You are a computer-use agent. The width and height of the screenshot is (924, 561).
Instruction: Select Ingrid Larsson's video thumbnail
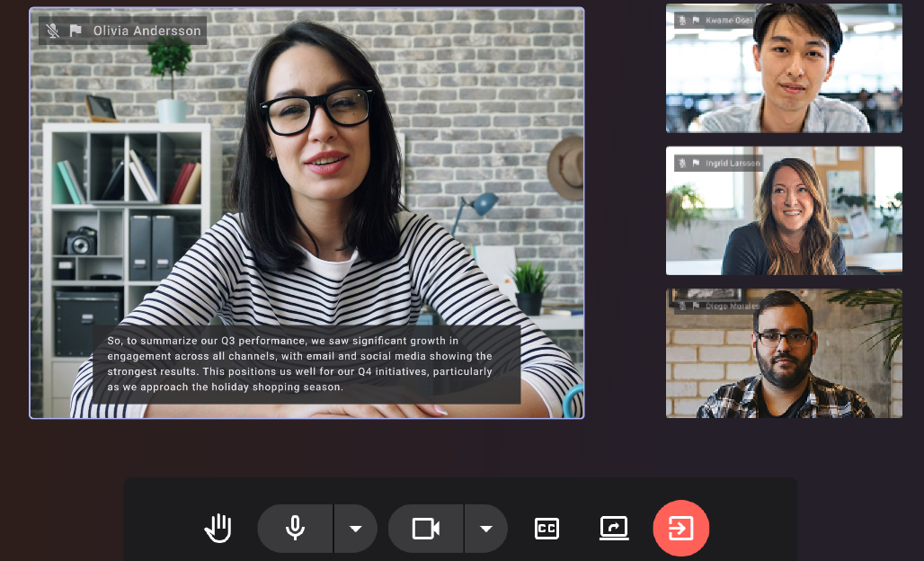coord(784,210)
